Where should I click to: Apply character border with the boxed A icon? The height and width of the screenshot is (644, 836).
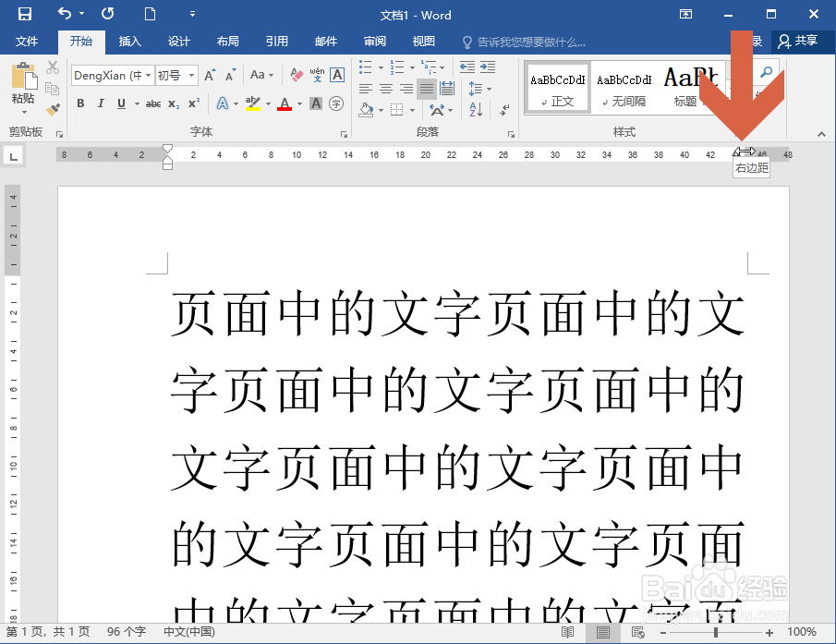[x=337, y=75]
